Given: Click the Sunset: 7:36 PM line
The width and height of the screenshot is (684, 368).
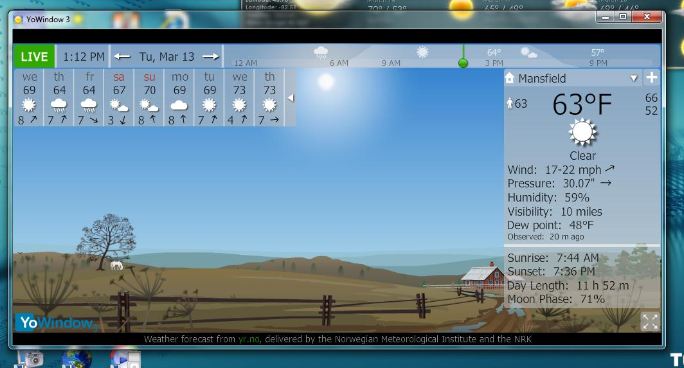Looking at the screenshot, I should [551, 271].
